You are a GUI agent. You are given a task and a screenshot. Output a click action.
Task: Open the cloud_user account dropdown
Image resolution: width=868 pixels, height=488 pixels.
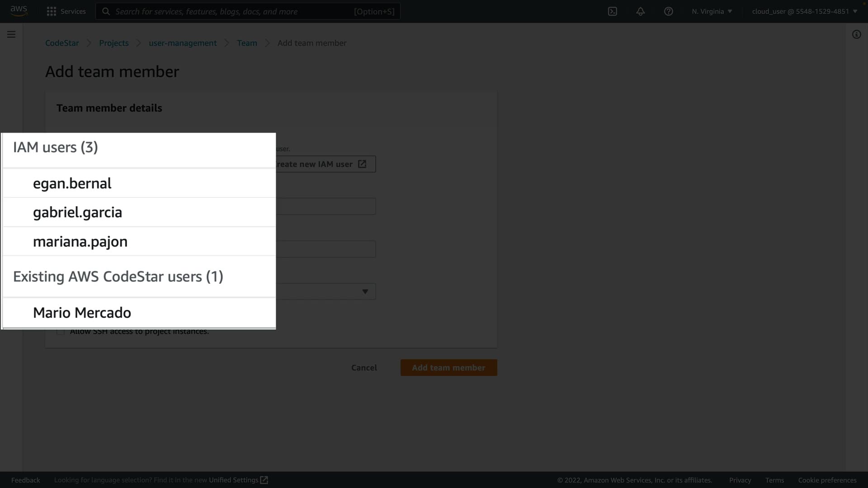(x=804, y=11)
